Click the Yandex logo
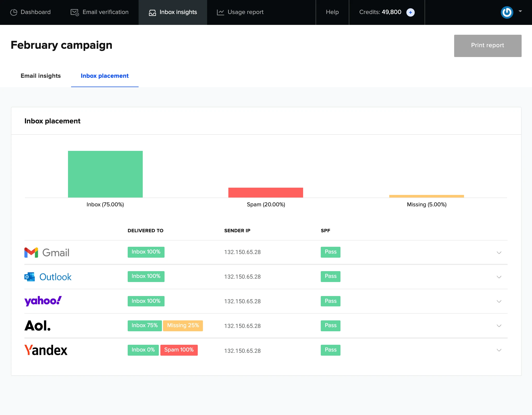532x415 pixels. 46,350
